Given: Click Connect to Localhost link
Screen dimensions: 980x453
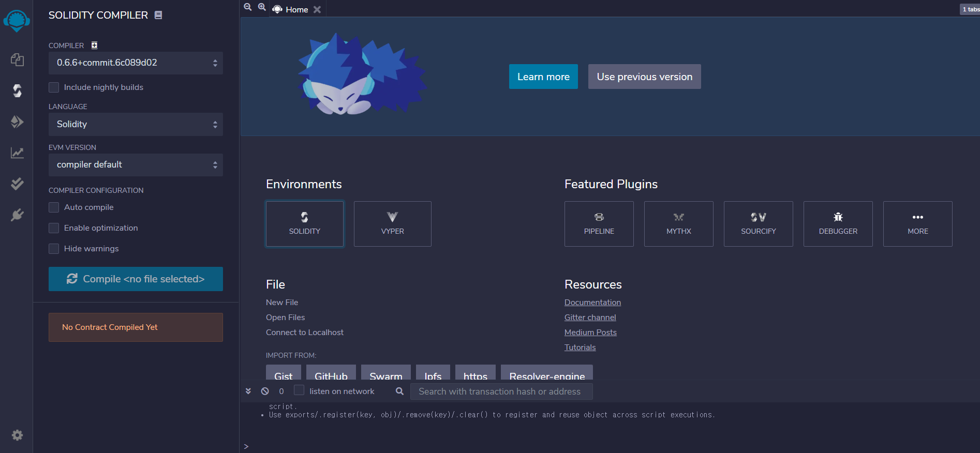Looking at the screenshot, I should pyautogui.click(x=305, y=333).
